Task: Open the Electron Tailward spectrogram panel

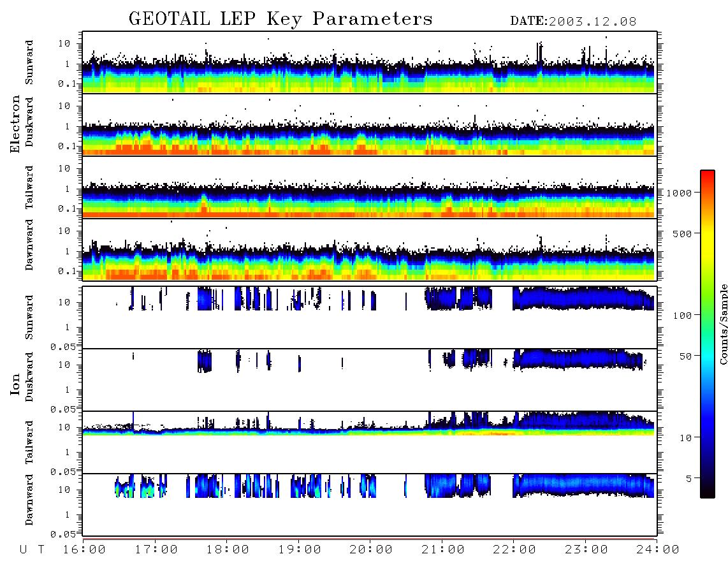Action: (x=370, y=187)
